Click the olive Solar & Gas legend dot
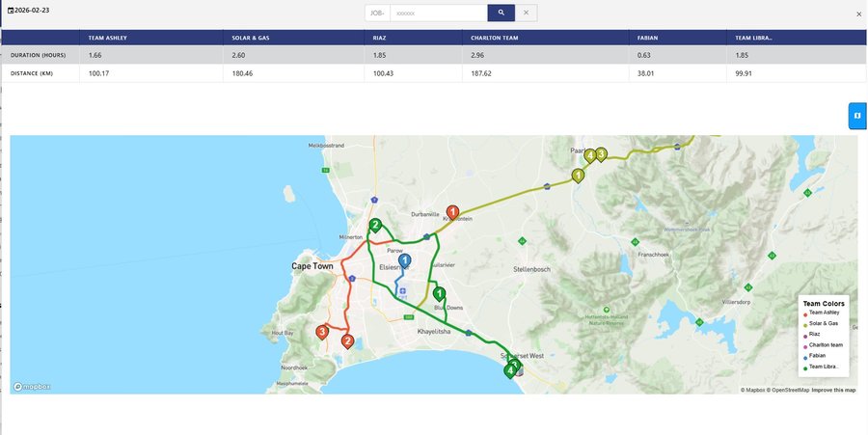 [x=805, y=325]
